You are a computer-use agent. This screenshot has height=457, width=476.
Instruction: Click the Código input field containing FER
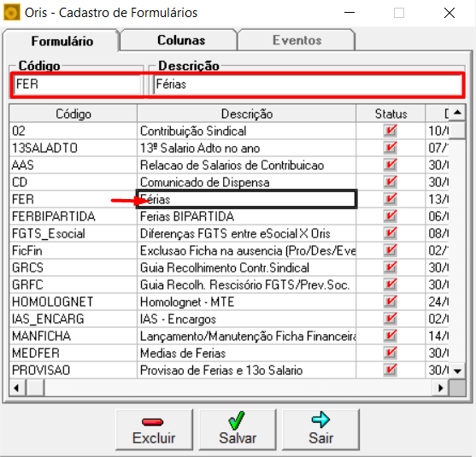coord(78,84)
